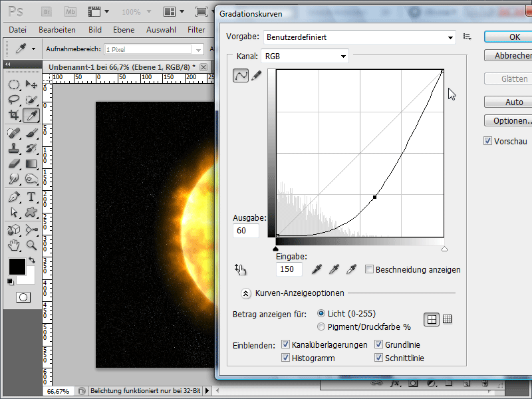Swap foreground and background colors
Image resolution: width=532 pixels, height=399 pixels.
point(32,260)
